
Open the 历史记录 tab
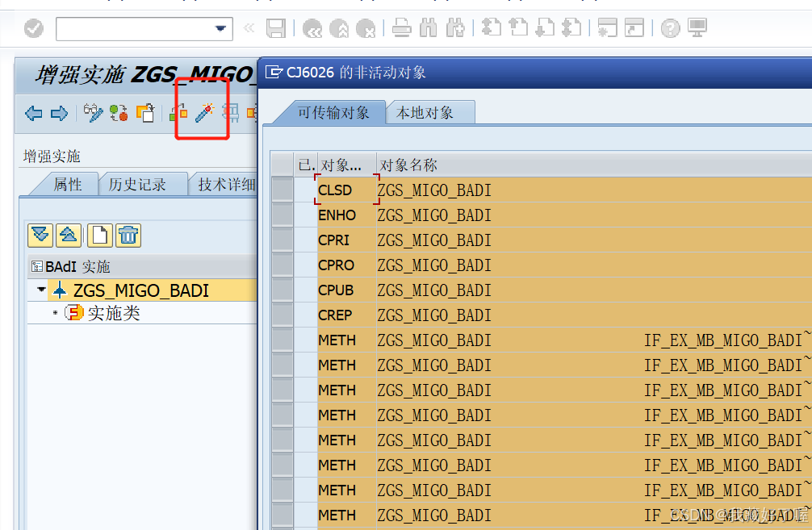click(136, 184)
